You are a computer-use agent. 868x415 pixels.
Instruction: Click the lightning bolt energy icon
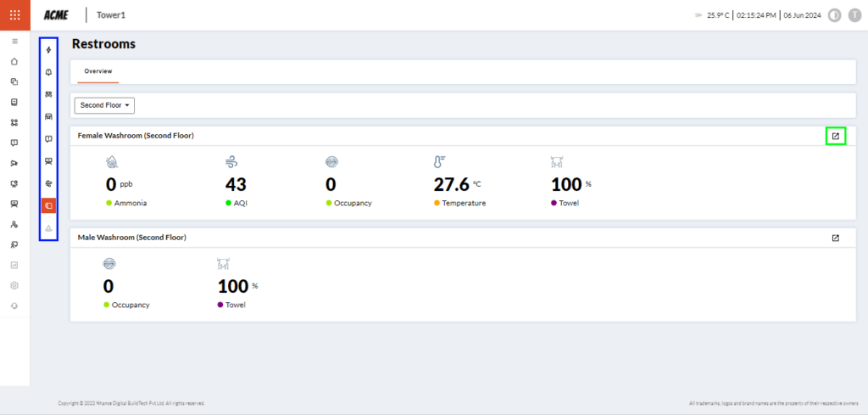click(48, 50)
